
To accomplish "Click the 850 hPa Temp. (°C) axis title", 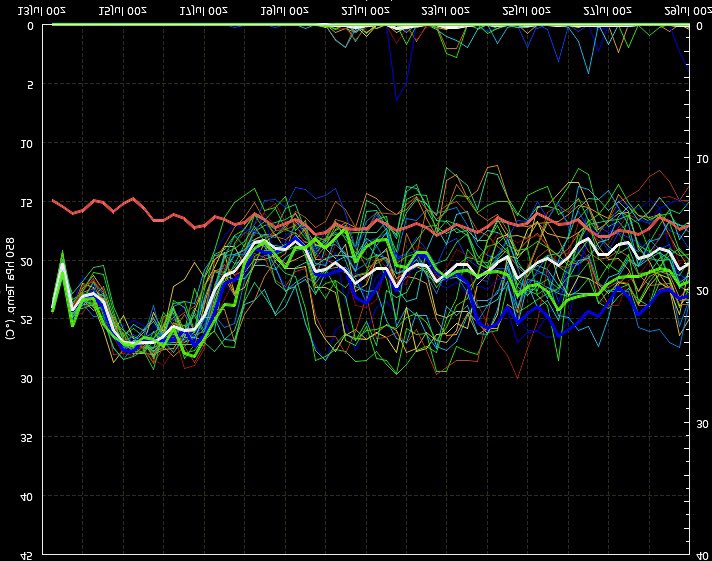I will point(10,288).
